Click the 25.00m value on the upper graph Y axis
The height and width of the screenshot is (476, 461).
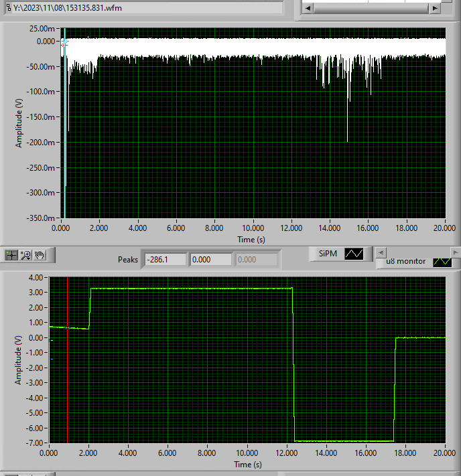pyautogui.click(x=42, y=29)
